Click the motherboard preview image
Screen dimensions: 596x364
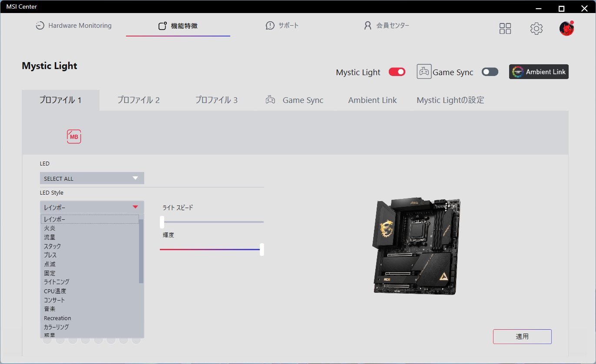coord(416,247)
